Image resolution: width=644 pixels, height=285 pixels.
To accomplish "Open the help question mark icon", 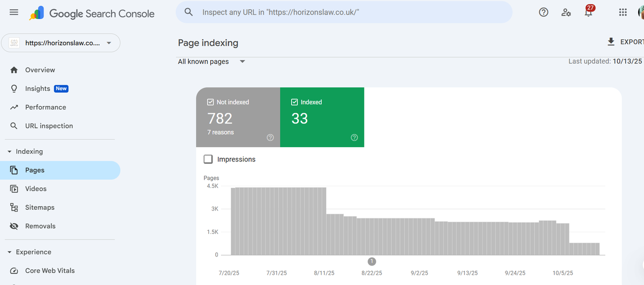I will tap(544, 12).
